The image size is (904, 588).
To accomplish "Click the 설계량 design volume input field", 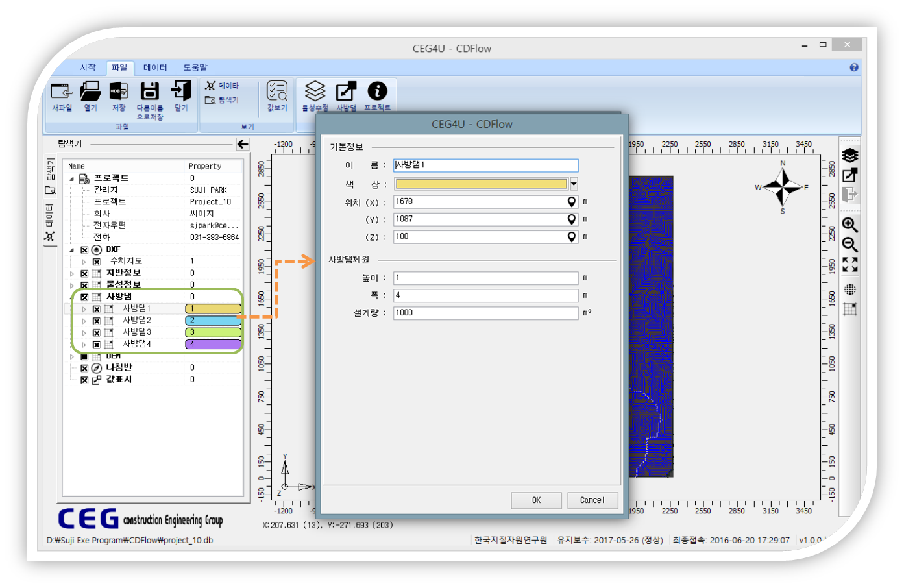I will [485, 313].
